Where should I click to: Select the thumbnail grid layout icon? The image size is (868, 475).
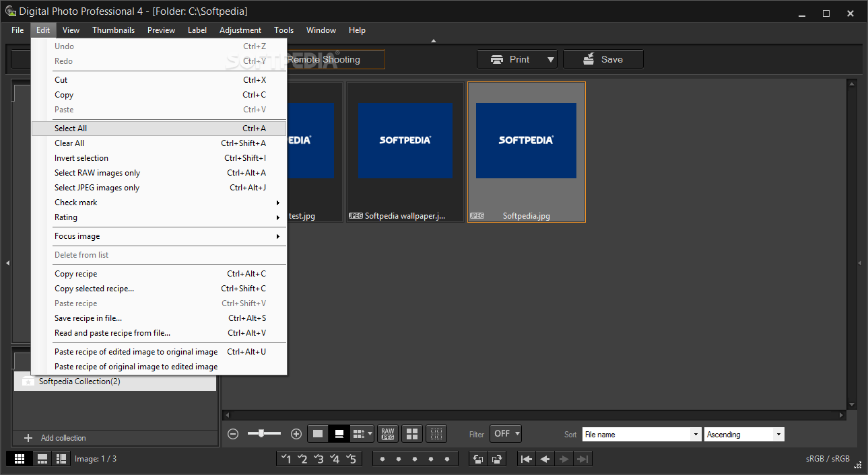20,459
